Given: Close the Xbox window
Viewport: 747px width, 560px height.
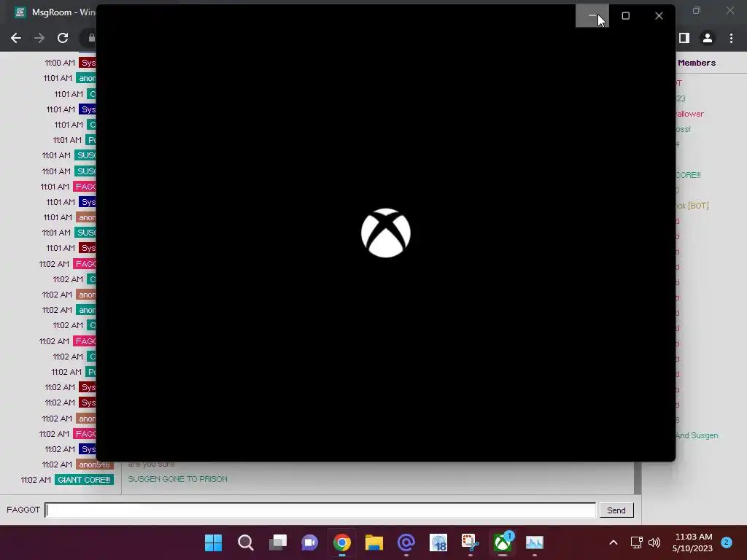Looking at the screenshot, I should [x=659, y=16].
